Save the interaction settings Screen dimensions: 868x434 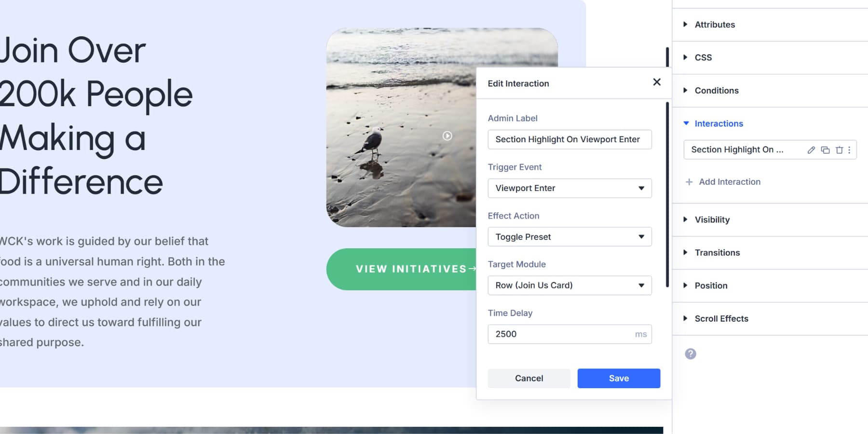619,378
